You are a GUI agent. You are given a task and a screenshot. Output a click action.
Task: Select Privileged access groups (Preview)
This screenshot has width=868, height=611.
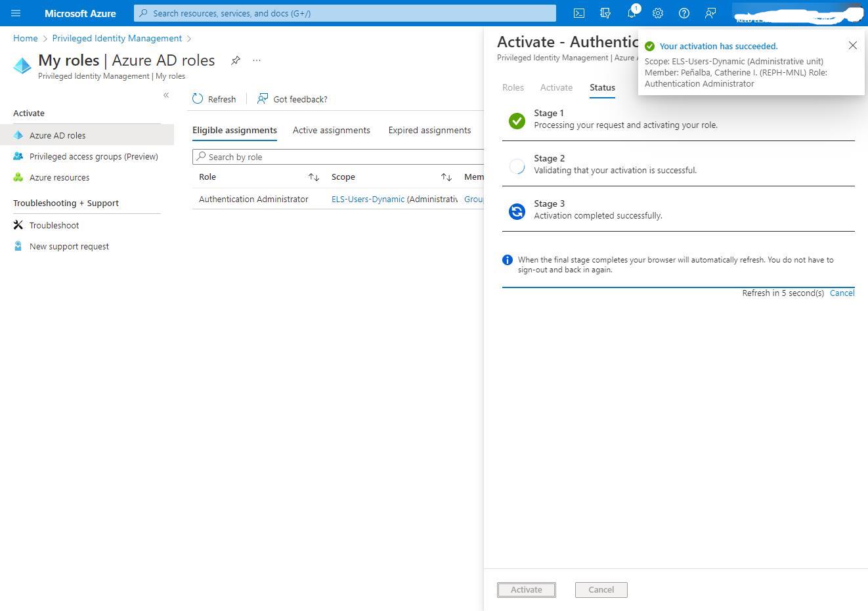pyautogui.click(x=87, y=156)
